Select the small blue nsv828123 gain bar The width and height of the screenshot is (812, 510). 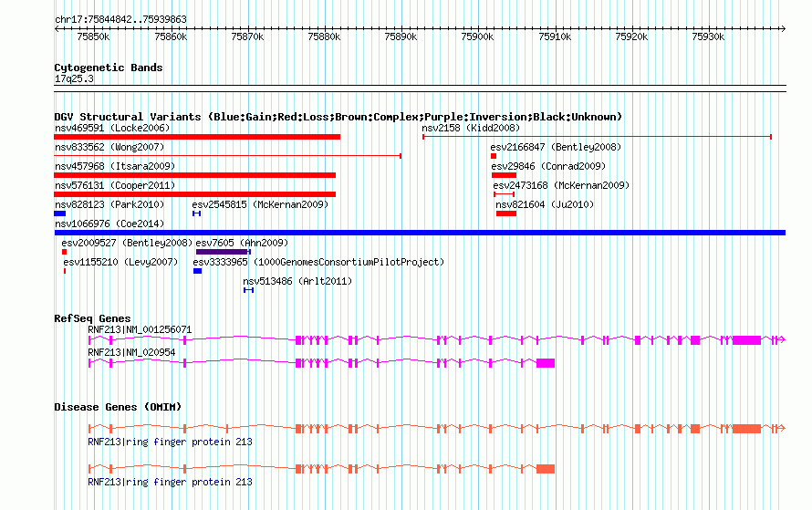point(59,213)
